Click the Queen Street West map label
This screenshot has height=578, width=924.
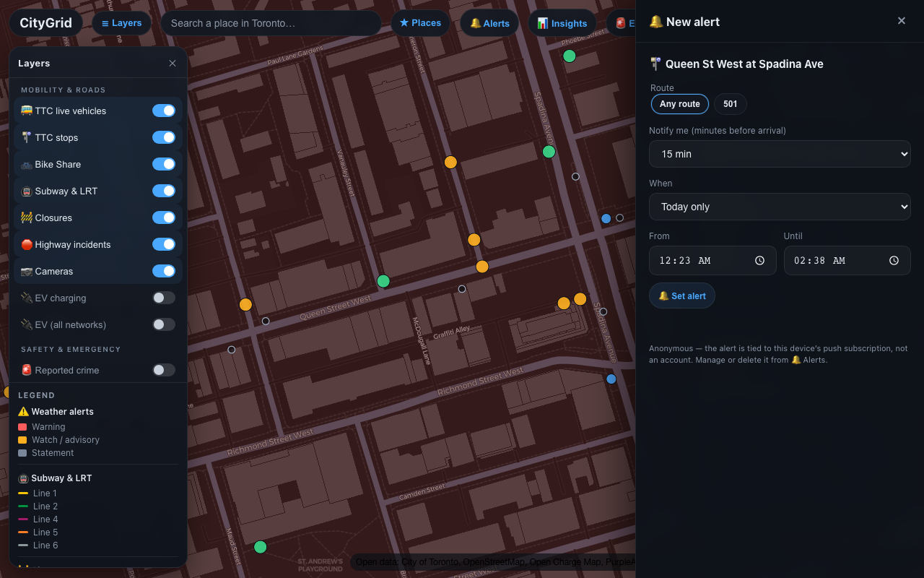coord(336,308)
